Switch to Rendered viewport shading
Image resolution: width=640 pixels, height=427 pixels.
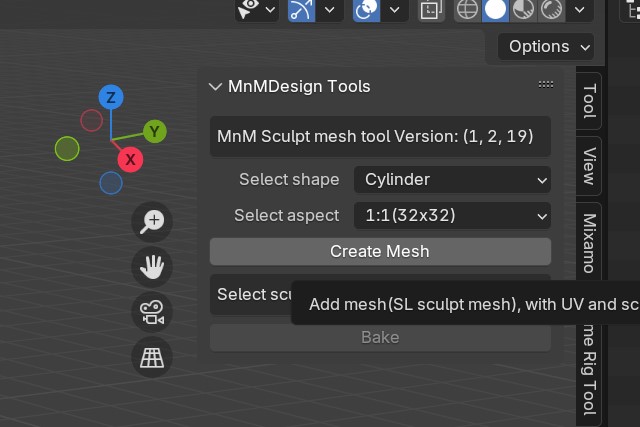[x=551, y=10]
